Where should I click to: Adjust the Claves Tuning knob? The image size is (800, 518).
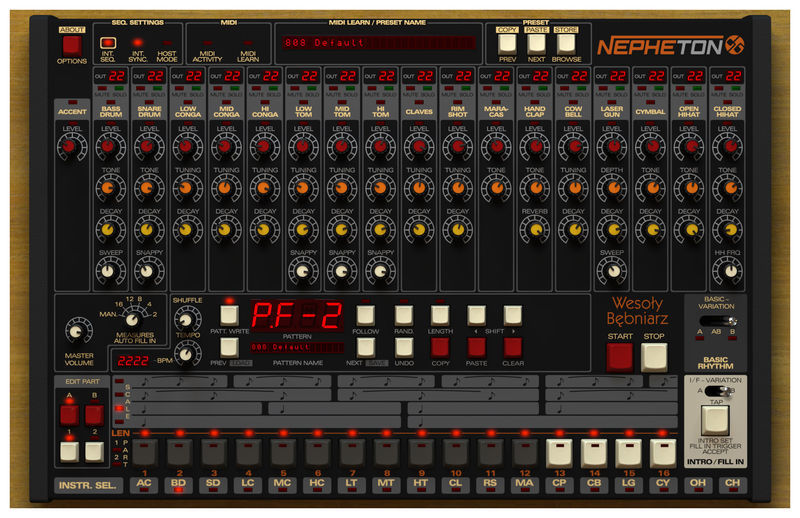(419, 188)
